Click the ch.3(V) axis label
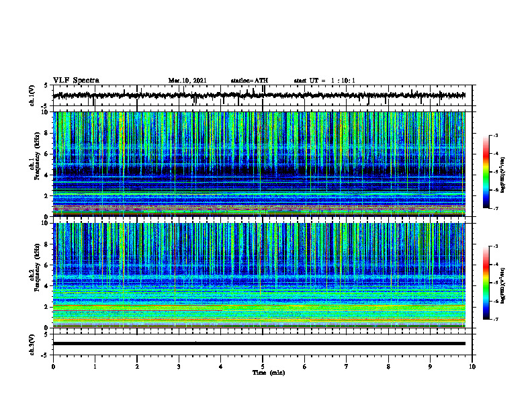This screenshot has height=411, width=532. click(x=32, y=345)
